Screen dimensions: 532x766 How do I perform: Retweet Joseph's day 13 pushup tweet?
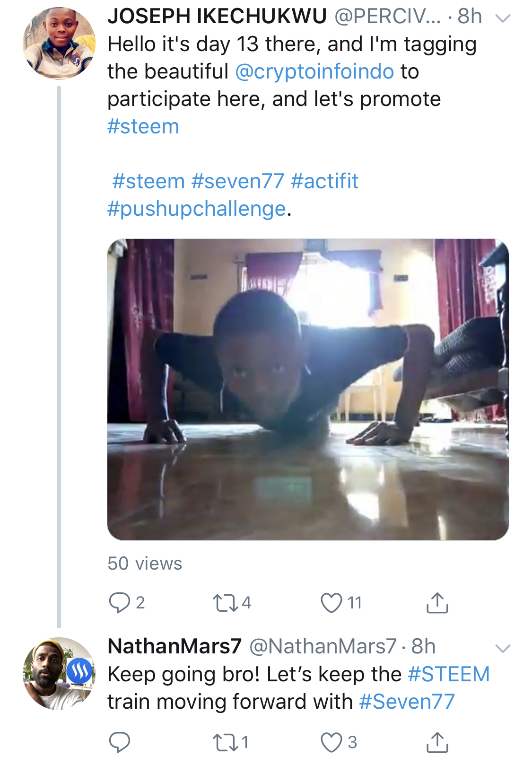[x=225, y=603]
